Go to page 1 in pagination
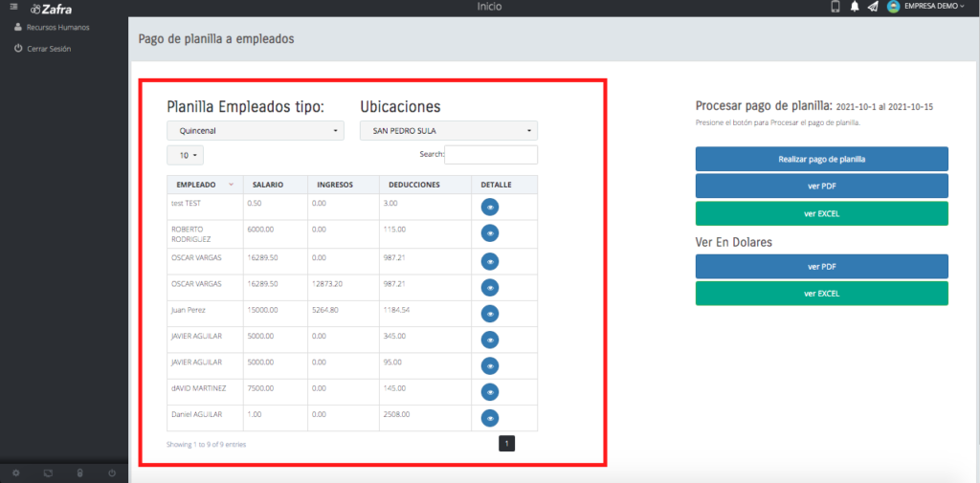This screenshot has height=483, width=980. pyautogui.click(x=507, y=444)
